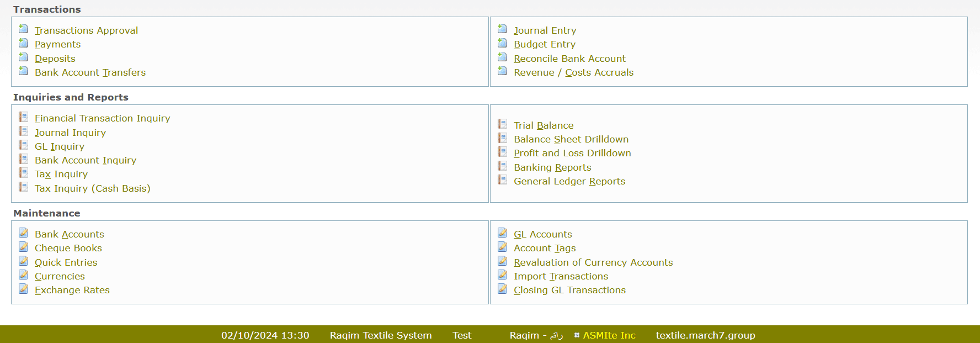Click the icon next to Exchange Rates
The height and width of the screenshot is (343, 980).
23,289
